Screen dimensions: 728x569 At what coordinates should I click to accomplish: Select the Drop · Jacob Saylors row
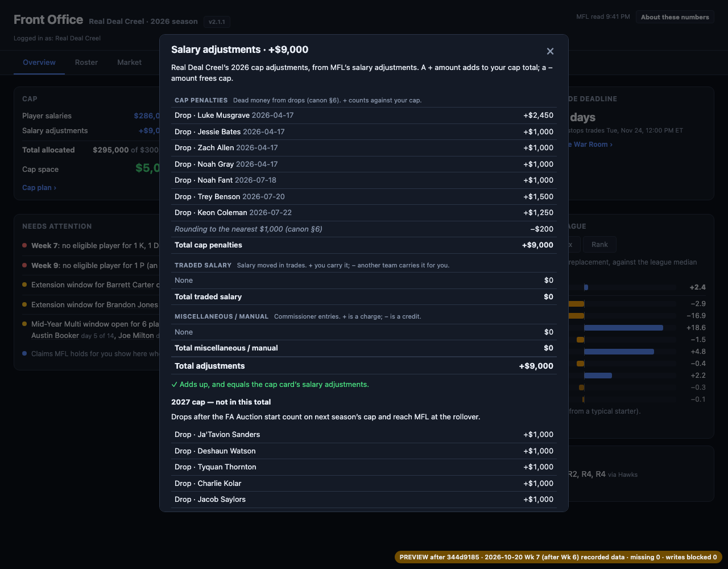pyautogui.click(x=364, y=500)
